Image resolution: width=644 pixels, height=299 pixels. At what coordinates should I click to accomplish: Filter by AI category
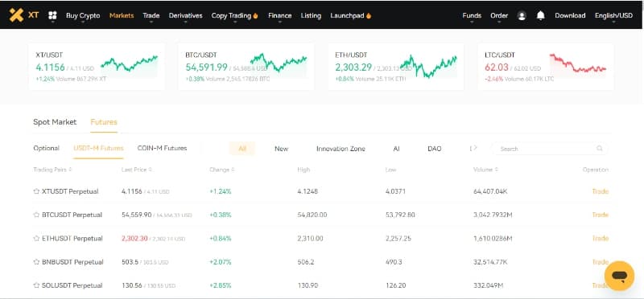pos(396,149)
